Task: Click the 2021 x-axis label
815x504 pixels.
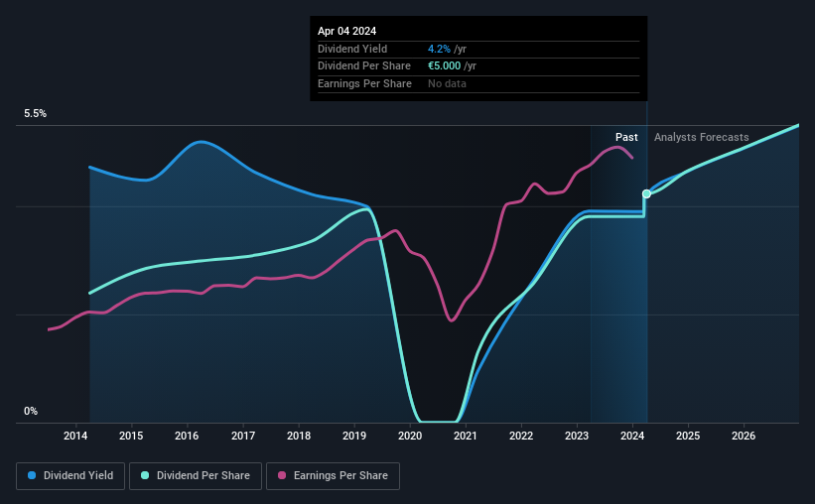Action: pos(466,436)
